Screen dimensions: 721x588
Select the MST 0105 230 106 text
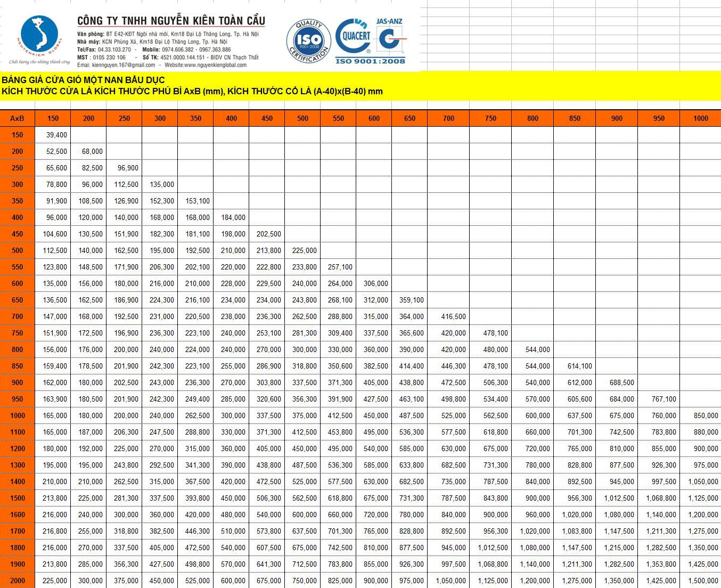coord(101,58)
